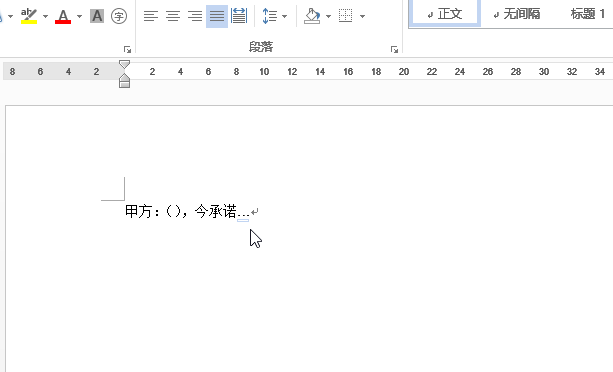The image size is (613, 372).
Task: Toggle character shading button
Action: [x=97, y=16]
